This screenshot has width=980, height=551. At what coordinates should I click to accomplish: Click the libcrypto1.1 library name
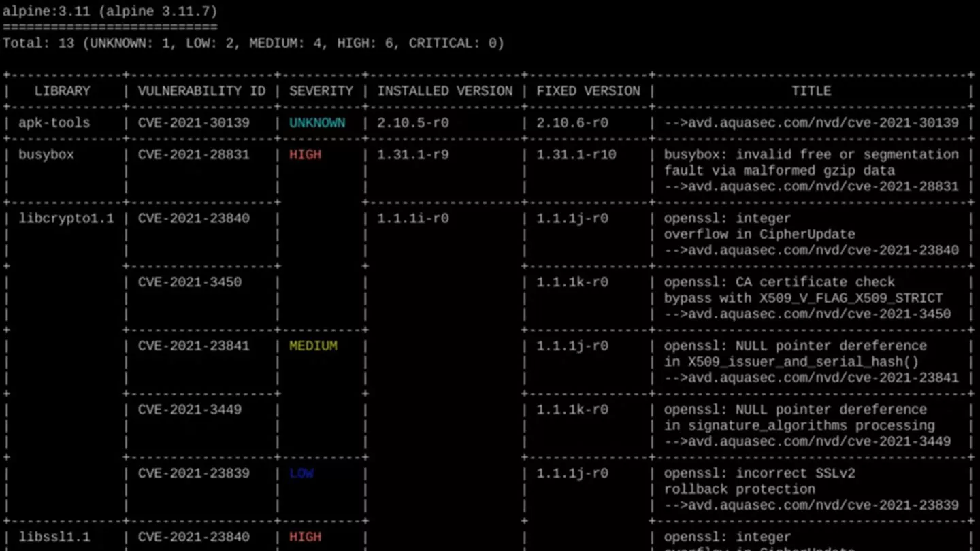[66, 218]
